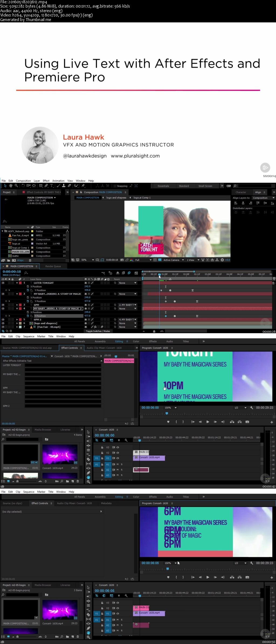Viewport: 276px width, 644px height.
Task: Open the 150% zoom dropdown in the 00:00:42 frame
Action: [171, 408]
